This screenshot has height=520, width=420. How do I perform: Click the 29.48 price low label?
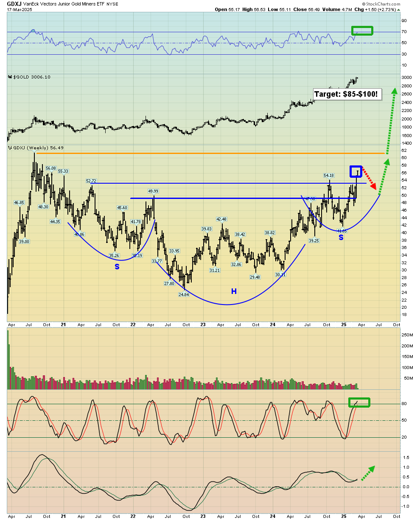point(255,277)
